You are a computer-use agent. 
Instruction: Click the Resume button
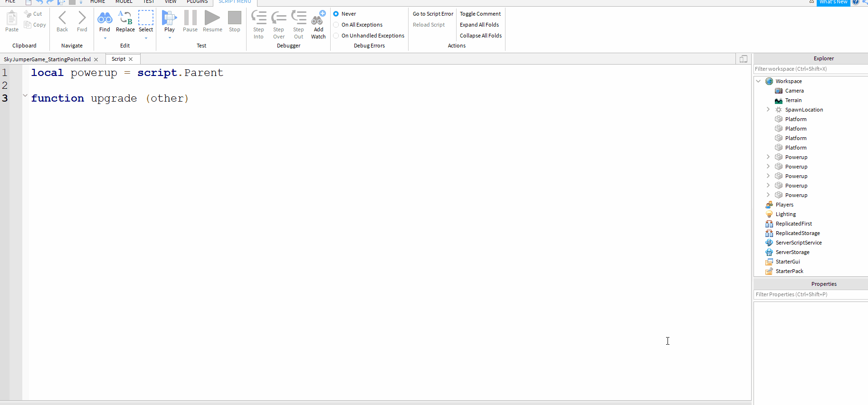212,18
